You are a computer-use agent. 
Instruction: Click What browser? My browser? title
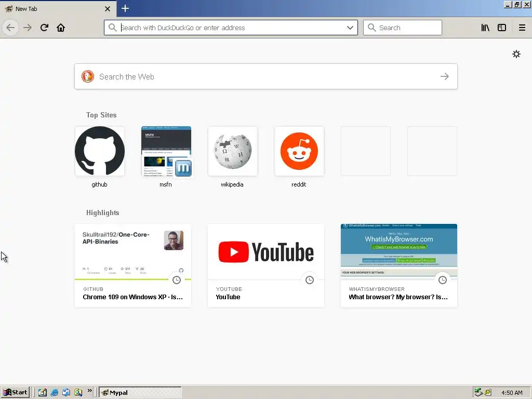398,297
